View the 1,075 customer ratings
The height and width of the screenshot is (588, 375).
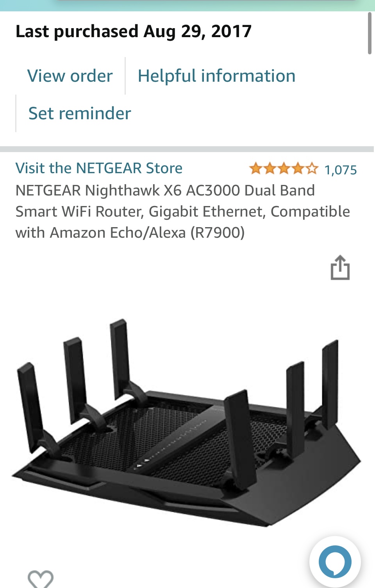(x=341, y=170)
